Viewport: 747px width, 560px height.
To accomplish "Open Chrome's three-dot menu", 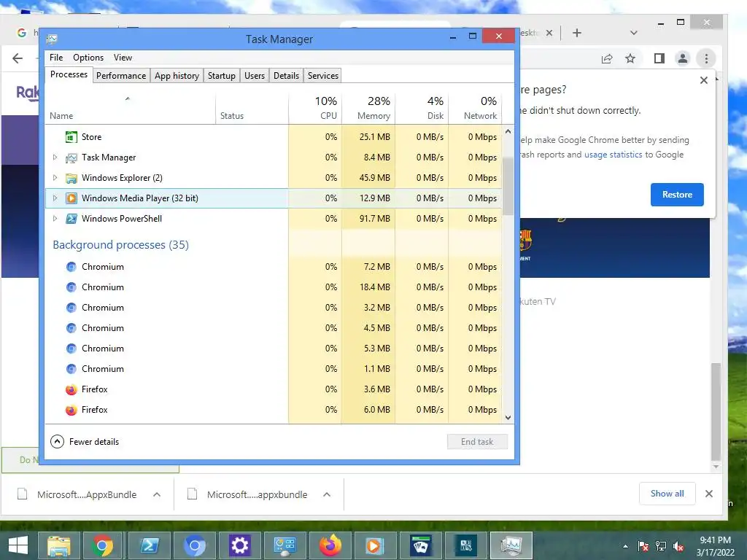I will (x=706, y=58).
